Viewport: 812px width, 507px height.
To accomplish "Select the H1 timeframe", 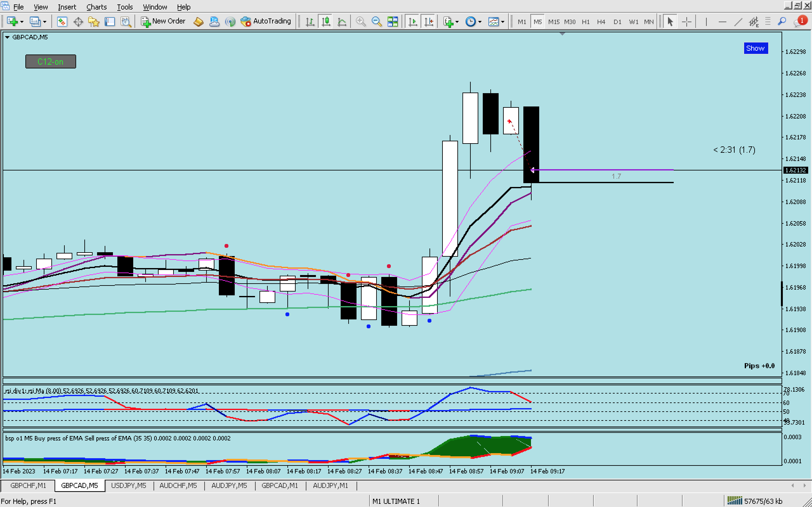I will tap(586, 22).
